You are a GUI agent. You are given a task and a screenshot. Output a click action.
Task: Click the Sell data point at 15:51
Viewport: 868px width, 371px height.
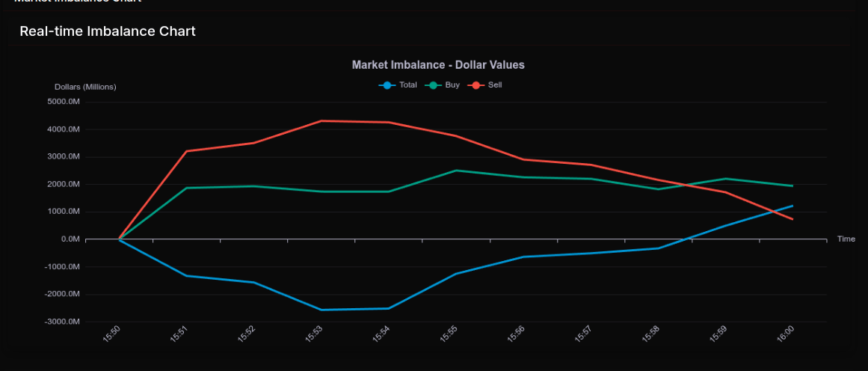click(186, 151)
